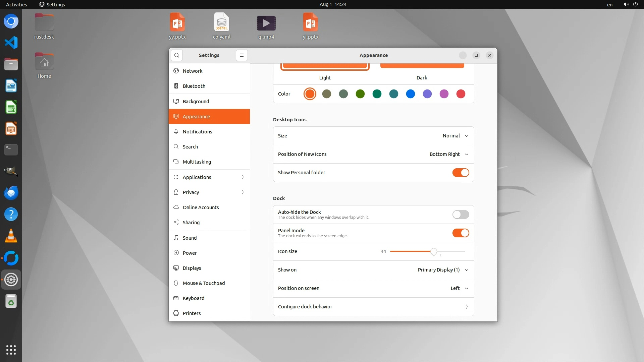Click the Notifications bell icon

click(176, 132)
